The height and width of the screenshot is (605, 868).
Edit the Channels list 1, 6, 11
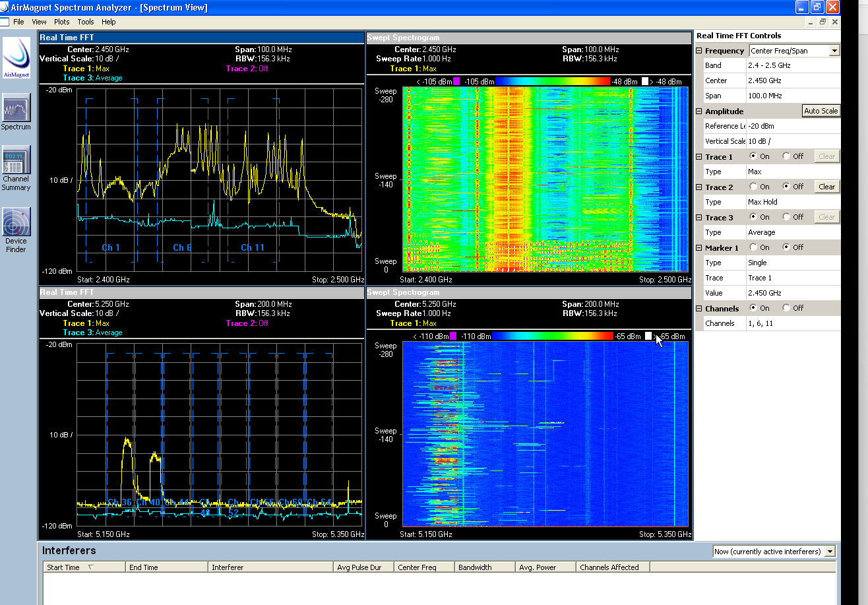pos(793,323)
